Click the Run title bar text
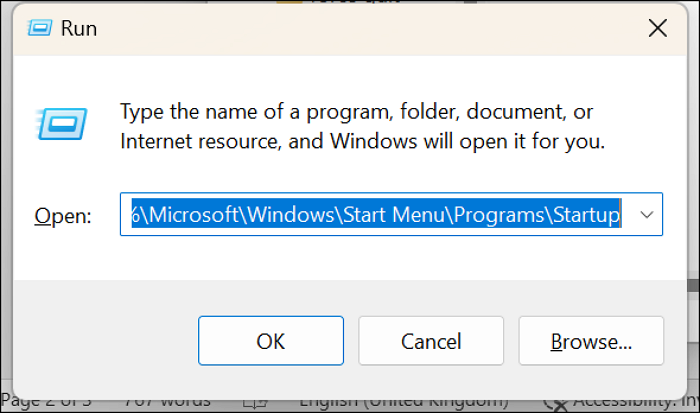 79,29
